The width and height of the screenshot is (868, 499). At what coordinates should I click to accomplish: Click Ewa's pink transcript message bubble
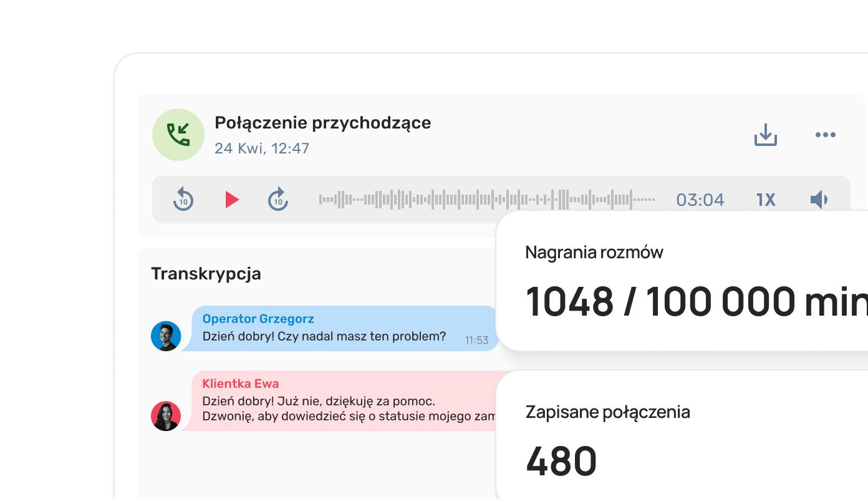343,410
